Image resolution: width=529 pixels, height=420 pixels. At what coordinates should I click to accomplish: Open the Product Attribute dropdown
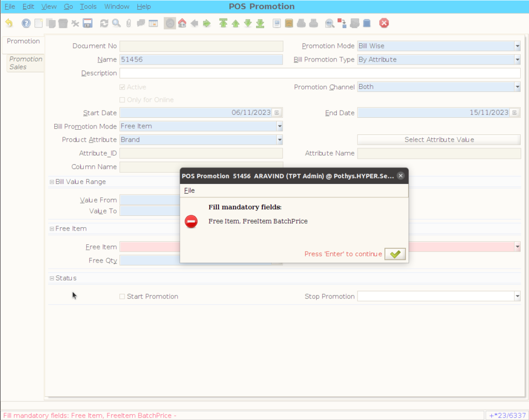(279, 139)
